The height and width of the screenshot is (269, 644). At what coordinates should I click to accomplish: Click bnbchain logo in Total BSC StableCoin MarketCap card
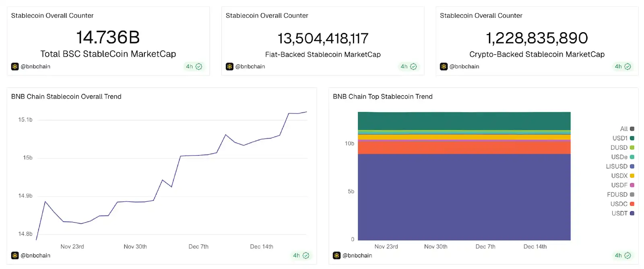(x=15, y=66)
